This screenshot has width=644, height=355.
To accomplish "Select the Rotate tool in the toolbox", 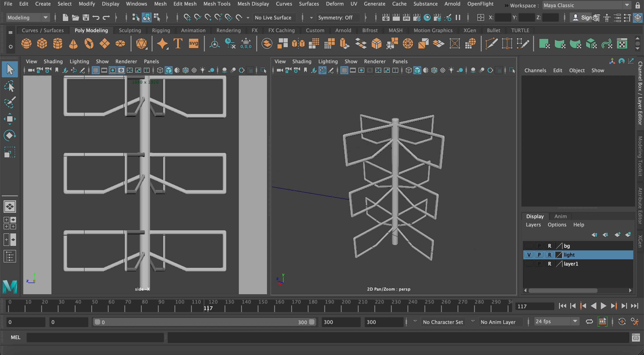I will click(x=10, y=135).
